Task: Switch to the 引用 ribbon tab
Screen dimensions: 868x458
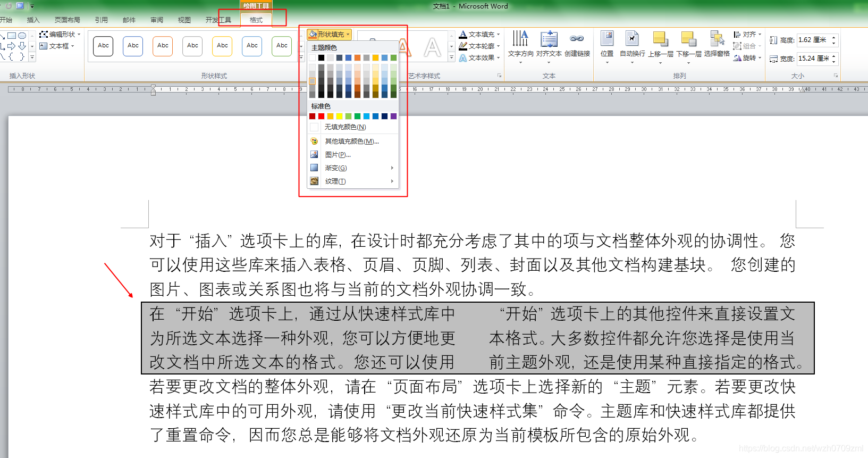Action: click(101, 20)
